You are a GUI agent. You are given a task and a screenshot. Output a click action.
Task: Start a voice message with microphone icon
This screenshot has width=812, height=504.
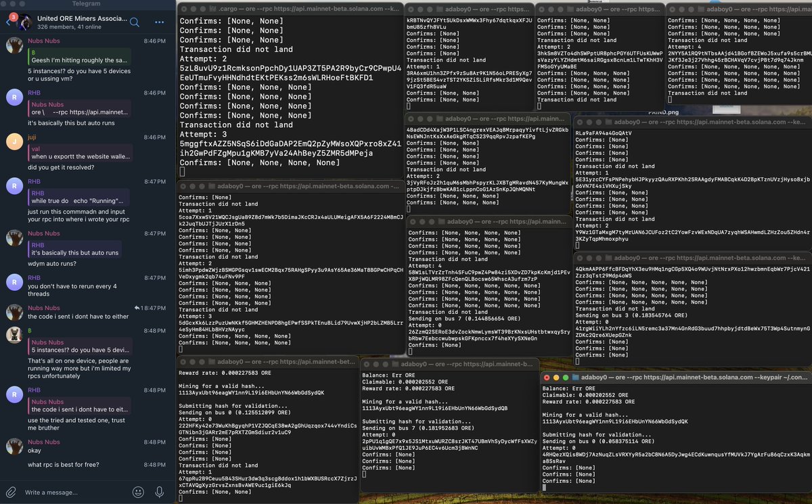[160, 492]
